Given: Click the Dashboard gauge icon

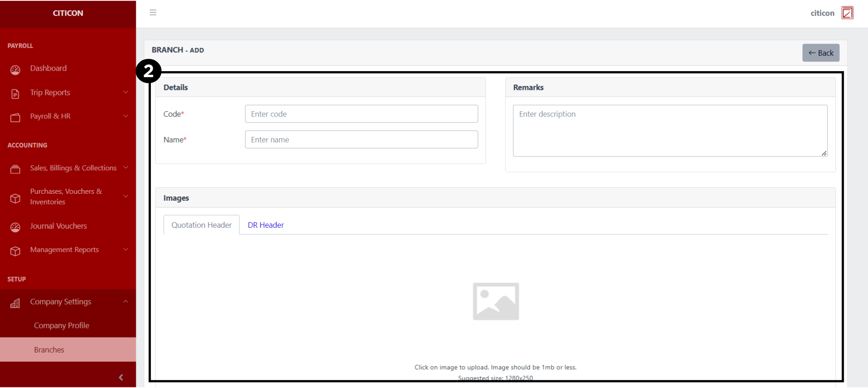Looking at the screenshot, I should 15,70.
